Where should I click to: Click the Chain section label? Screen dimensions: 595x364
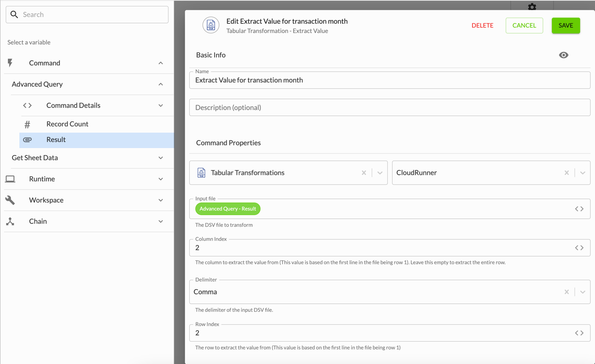click(x=38, y=221)
